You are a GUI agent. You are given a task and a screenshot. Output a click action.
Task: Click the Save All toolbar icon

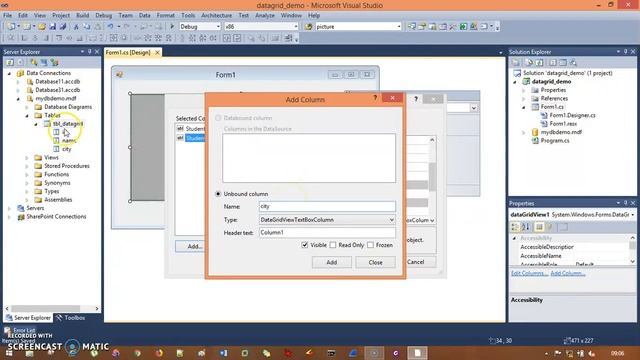pyautogui.click(x=62, y=27)
